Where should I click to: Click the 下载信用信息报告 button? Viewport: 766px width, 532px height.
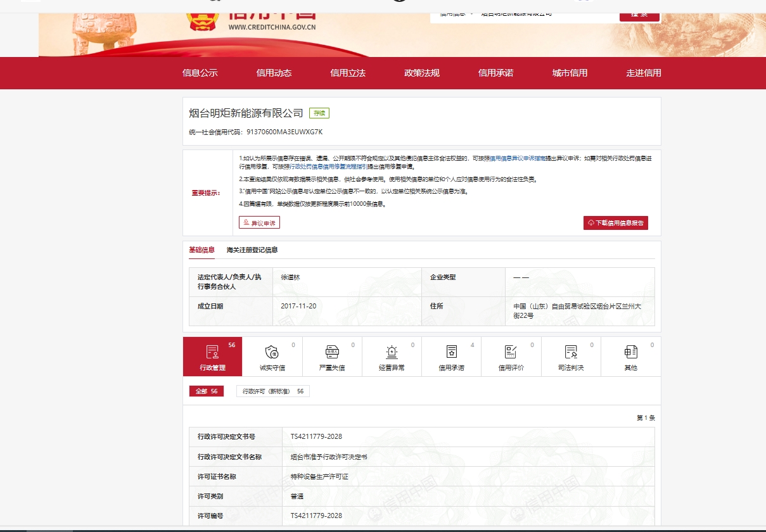point(616,223)
